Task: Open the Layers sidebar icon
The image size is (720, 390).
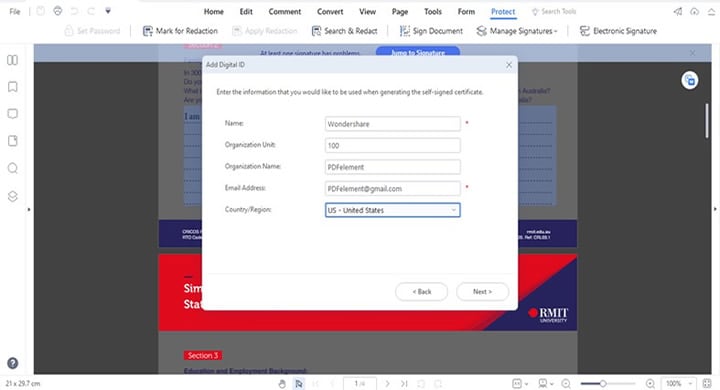Action: pos(12,196)
